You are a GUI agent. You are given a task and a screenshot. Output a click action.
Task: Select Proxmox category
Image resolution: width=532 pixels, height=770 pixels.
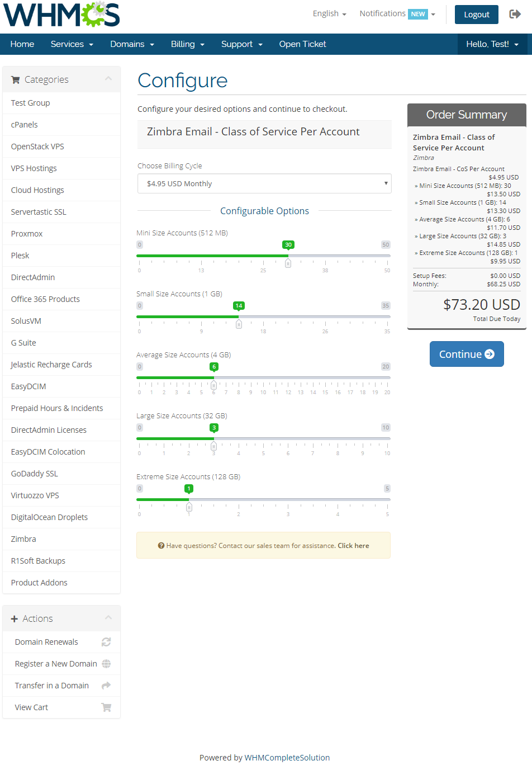(x=61, y=234)
